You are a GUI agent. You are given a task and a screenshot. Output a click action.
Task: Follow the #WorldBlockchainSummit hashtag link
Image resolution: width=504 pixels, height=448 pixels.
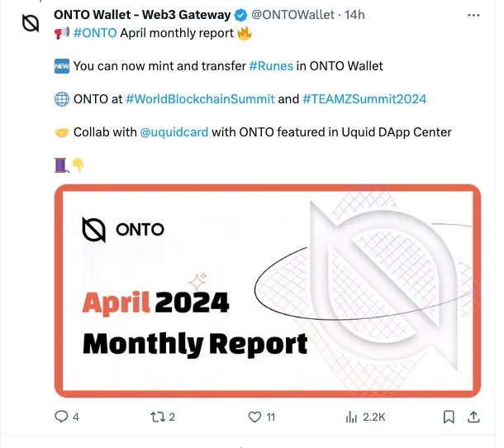200,99
